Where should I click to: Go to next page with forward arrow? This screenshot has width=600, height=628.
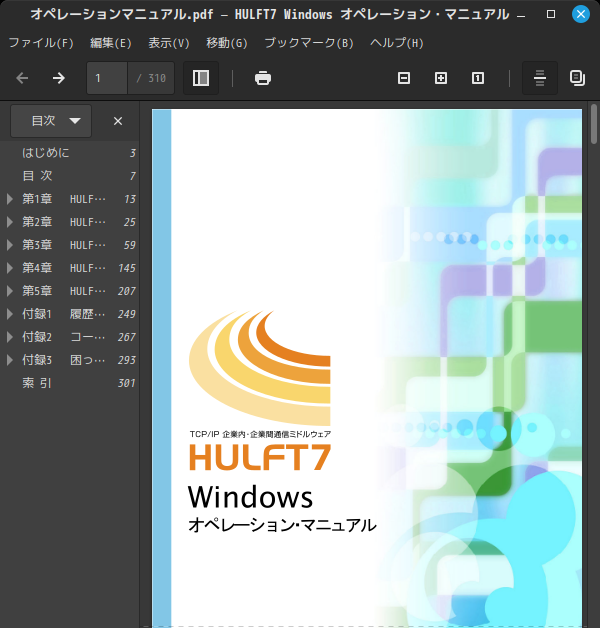point(59,78)
